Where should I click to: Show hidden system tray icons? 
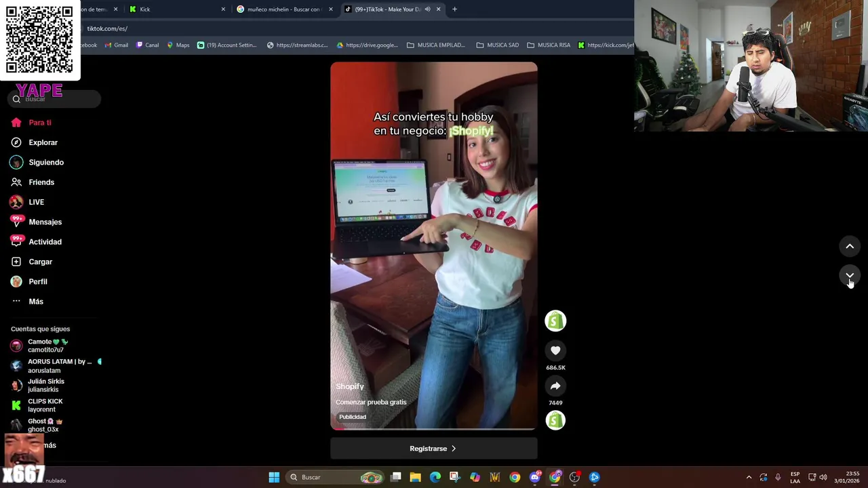coord(749,477)
